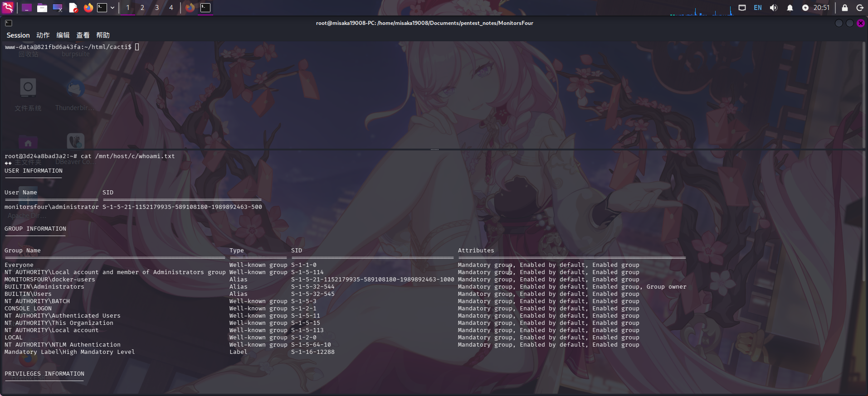Expand the terminal launcher dropdown arrow
This screenshot has width=868, height=396.
tap(112, 8)
